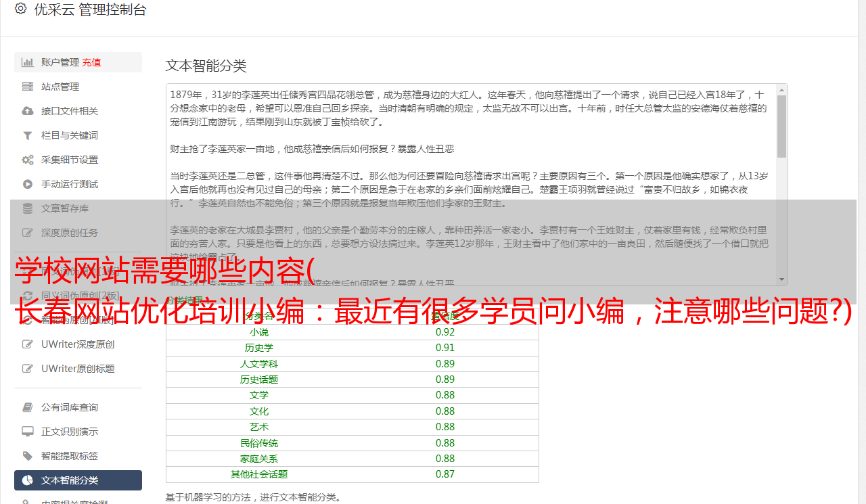Click the 文章暂存库 database icon
This screenshot has height=504, width=866.
[x=28, y=208]
